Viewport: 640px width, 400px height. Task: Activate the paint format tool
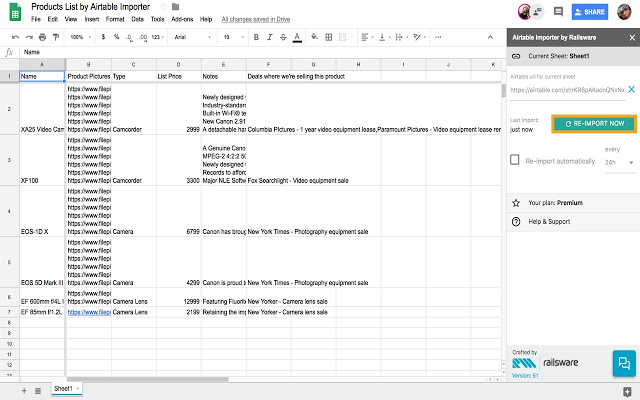(56, 37)
